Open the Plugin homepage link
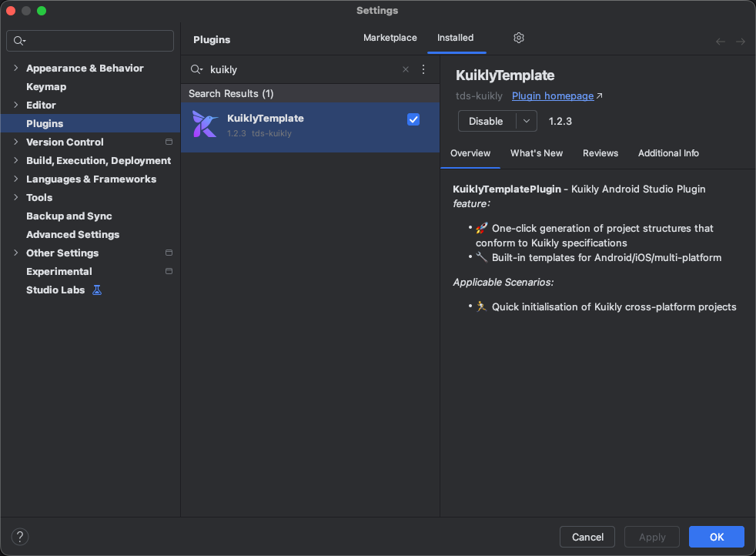The image size is (756, 556). coord(553,96)
